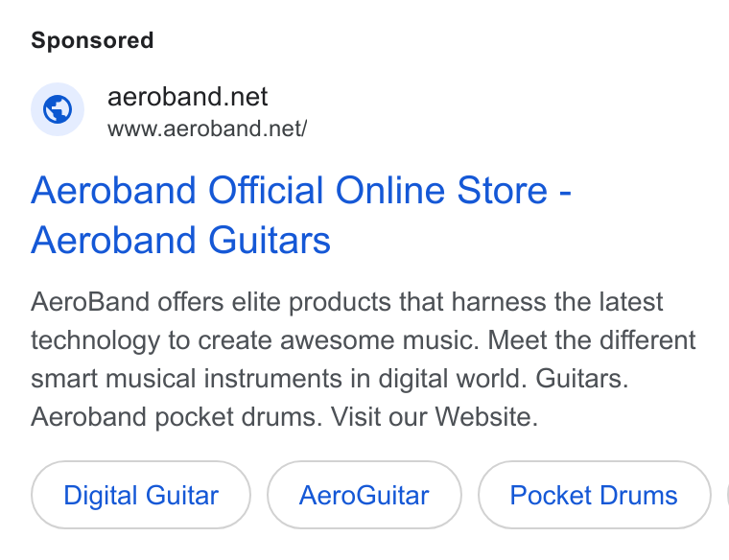The height and width of the screenshot is (560, 729).
Task: Click the 'AeroBand offers elite products' line
Action: click(x=347, y=302)
